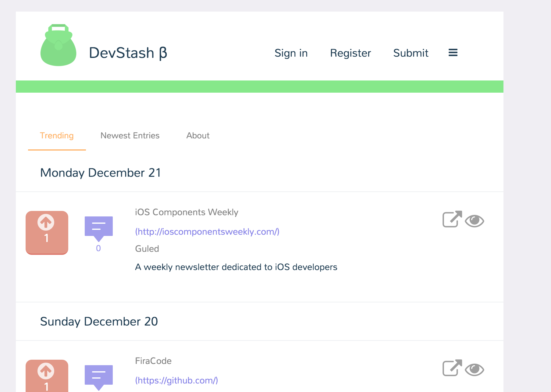Open comments for FiraCode
This screenshot has height=392, width=551.
tap(98, 375)
